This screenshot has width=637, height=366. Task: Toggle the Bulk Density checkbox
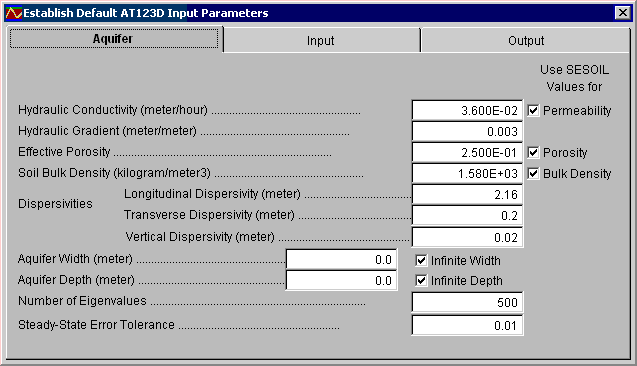[533, 174]
